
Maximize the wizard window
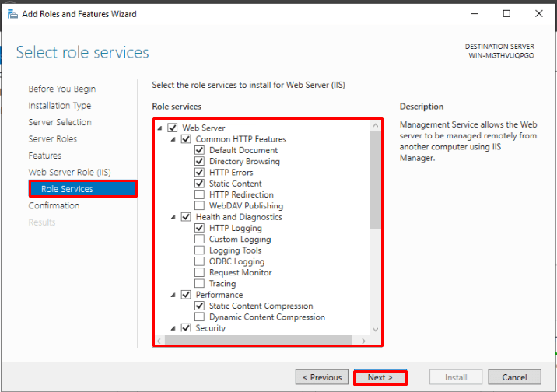[x=506, y=14]
